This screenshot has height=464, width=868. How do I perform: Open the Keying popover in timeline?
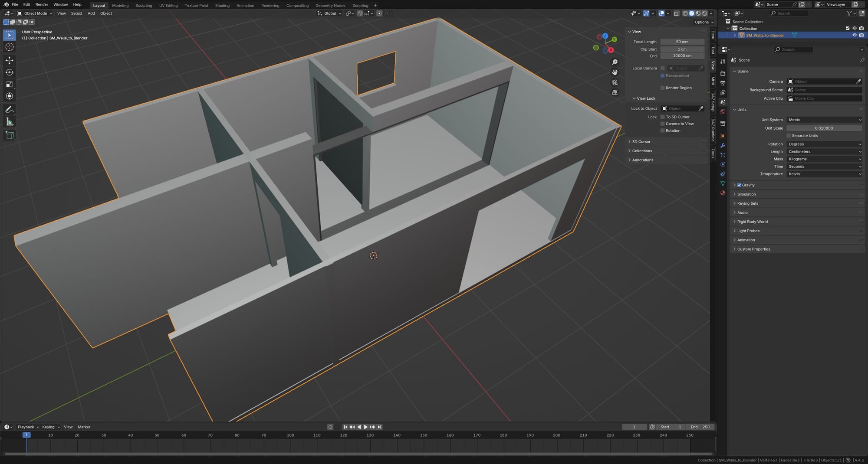pyautogui.click(x=51, y=427)
